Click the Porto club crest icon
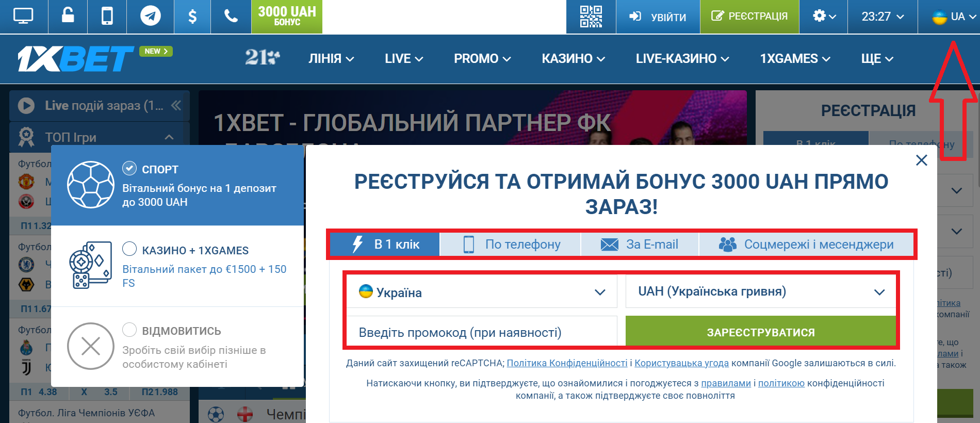Screen dimensions: 980x423 click(x=26, y=347)
